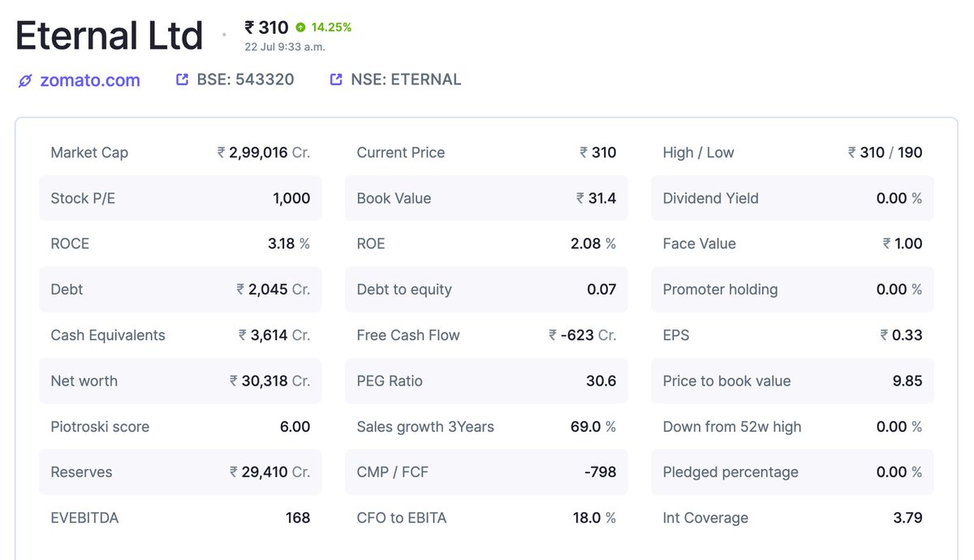The image size is (974, 560).
Task: Select the Piotroski score value 6.00
Action: [x=295, y=427]
